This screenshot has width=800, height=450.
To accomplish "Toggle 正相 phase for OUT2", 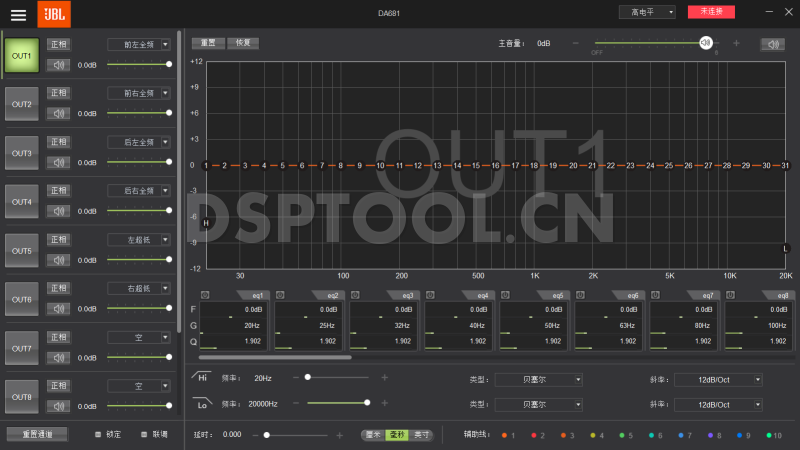I will coord(59,93).
